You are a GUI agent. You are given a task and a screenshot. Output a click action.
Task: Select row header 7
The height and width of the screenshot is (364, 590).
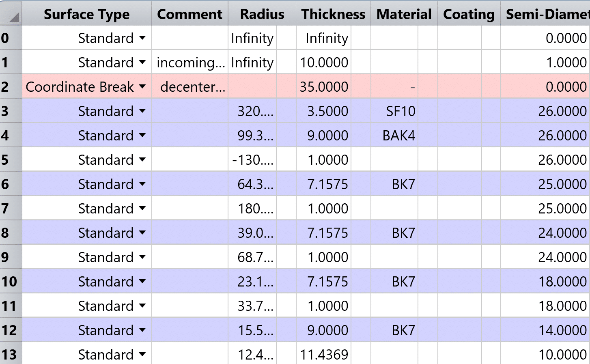pos(11,208)
